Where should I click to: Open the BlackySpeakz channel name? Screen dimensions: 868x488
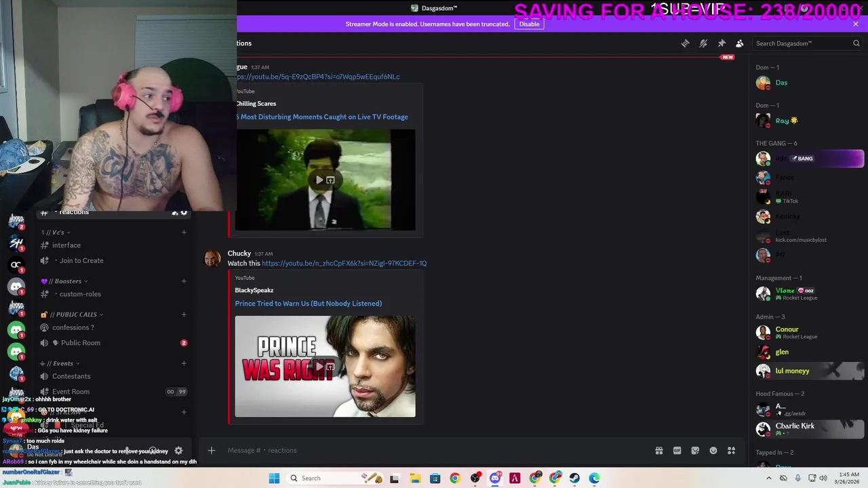pos(254,290)
